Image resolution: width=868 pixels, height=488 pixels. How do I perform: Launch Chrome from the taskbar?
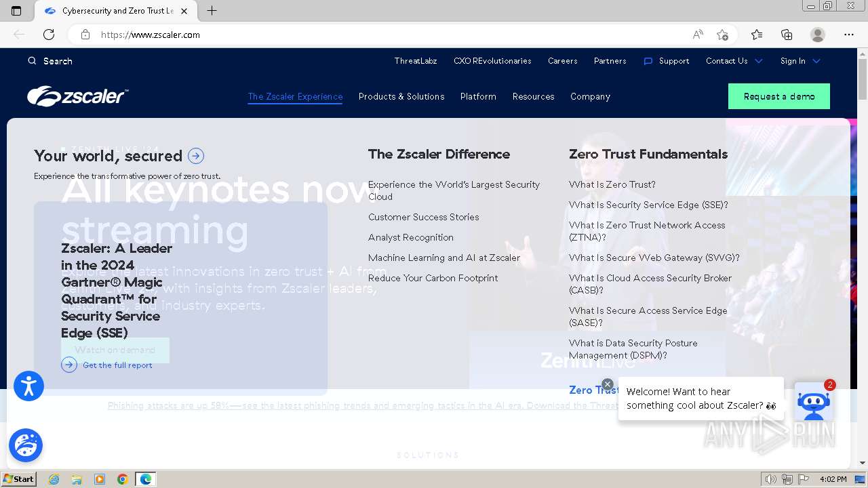122,479
